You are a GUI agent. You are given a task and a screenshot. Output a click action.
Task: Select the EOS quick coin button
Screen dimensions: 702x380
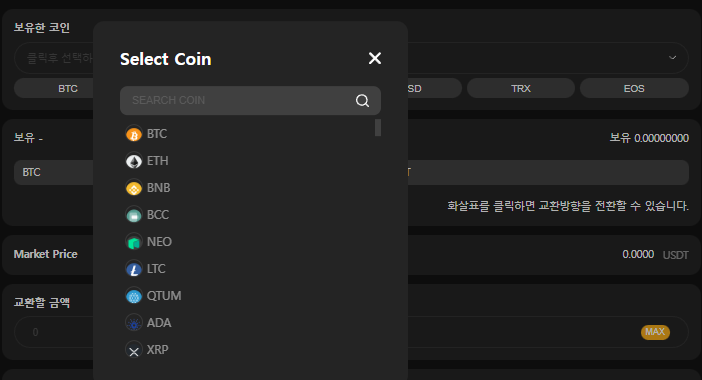point(634,88)
